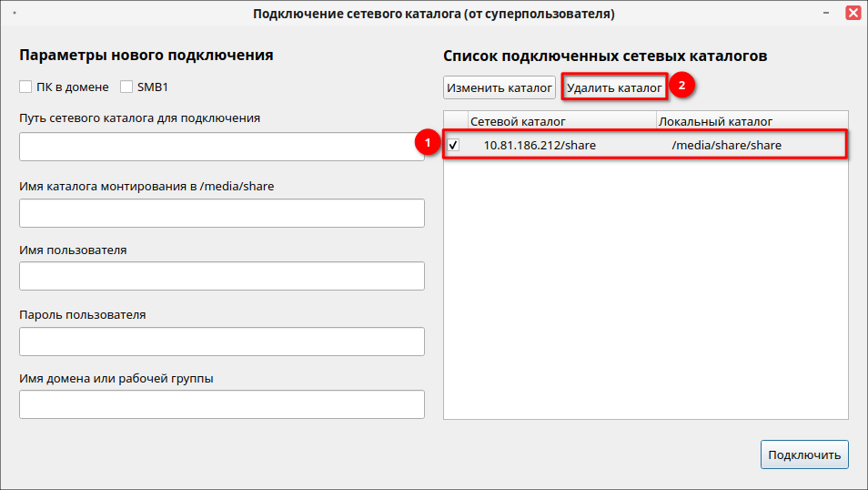Uncheck the 10.81.186.212/share row checkbox

[453, 145]
